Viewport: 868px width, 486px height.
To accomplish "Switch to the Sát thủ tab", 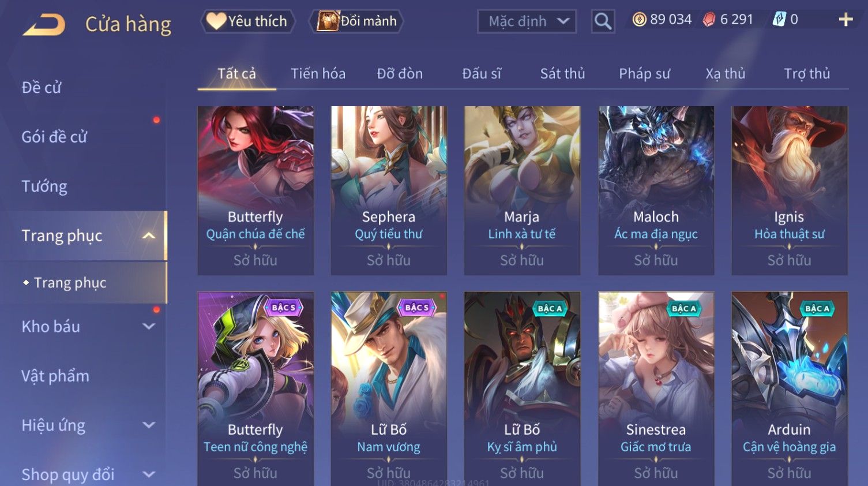I will [562, 73].
